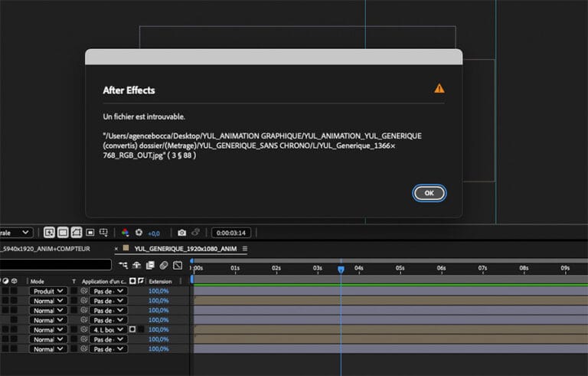Image resolution: width=588 pixels, height=376 pixels.
Task: Open the Produit blending mode dropdown
Action: (48, 291)
